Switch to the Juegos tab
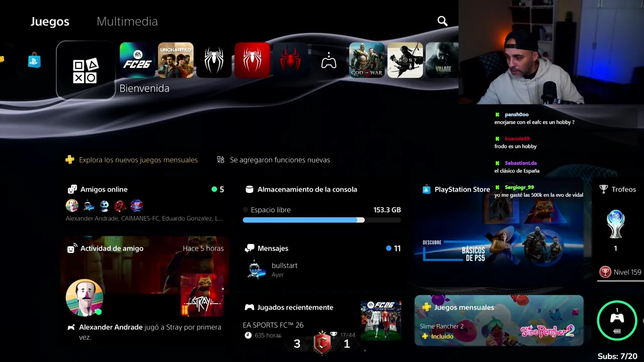The height and width of the screenshot is (362, 644). [x=50, y=22]
